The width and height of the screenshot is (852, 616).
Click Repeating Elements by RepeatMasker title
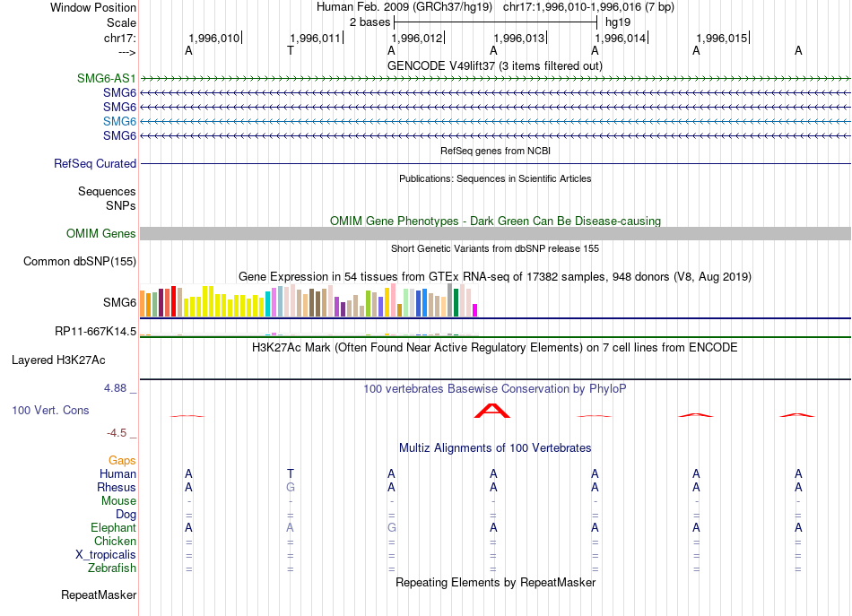(496, 582)
